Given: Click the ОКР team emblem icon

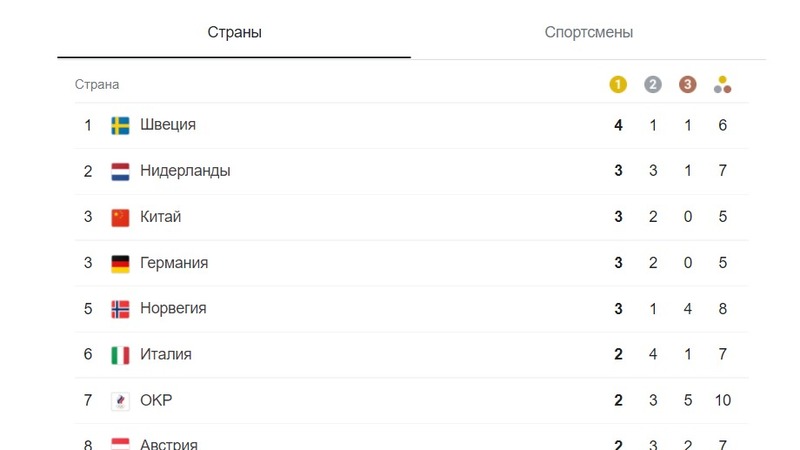Looking at the screenshot, I should coord(120,401).
